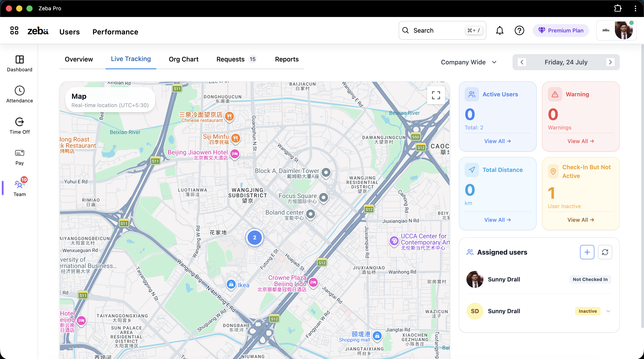Open Dashboard in the sidebar
This screenshot has height=359, width=644.
(x=19, y=63)
